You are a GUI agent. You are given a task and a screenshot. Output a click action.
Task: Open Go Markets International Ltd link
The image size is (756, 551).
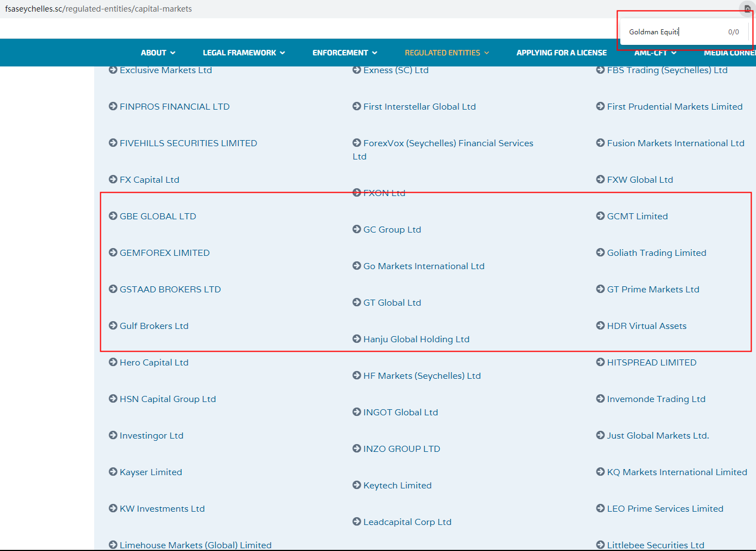[x=424, y=266]
